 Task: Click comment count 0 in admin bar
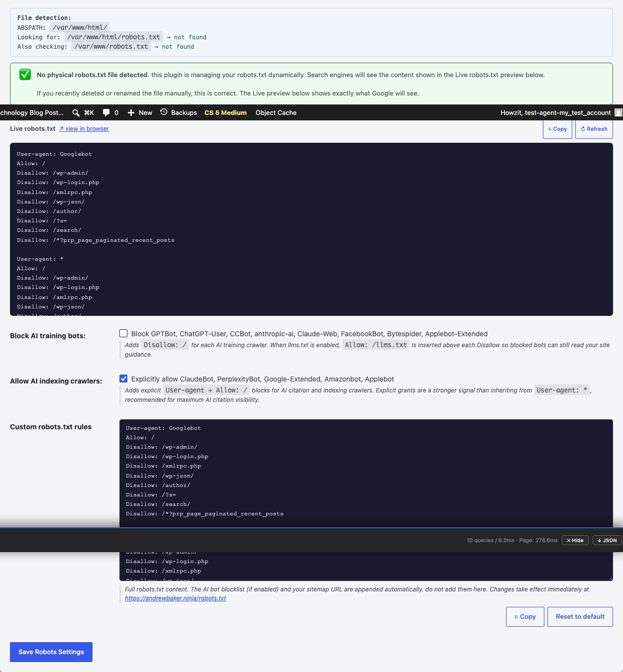(116, 113)
